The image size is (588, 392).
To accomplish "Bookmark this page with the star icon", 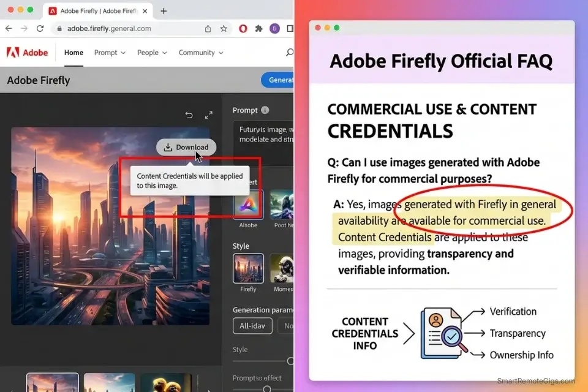I will (x=224, y=29).
